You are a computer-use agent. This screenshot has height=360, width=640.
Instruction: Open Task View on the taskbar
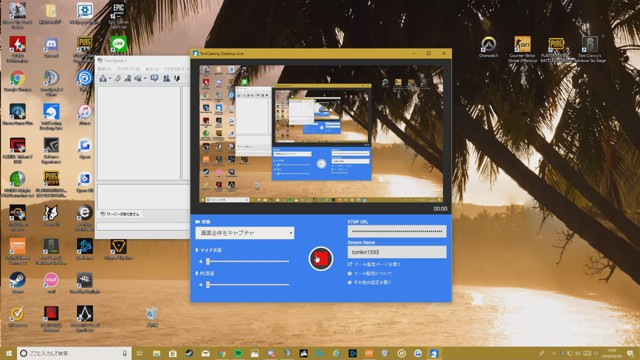click(139, 353)
